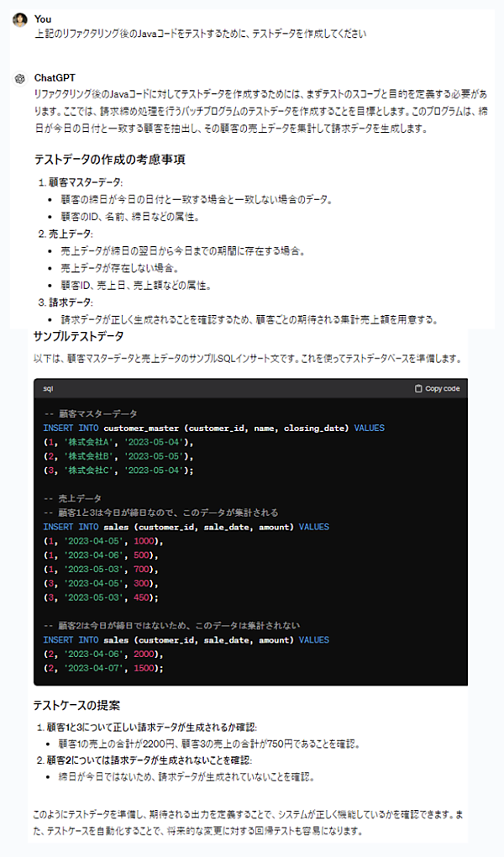Image resolution: width=504 pixels, height=857 pixels.
Task: Click the '株式会社B' row in code
Action: (x=118, y=455)
